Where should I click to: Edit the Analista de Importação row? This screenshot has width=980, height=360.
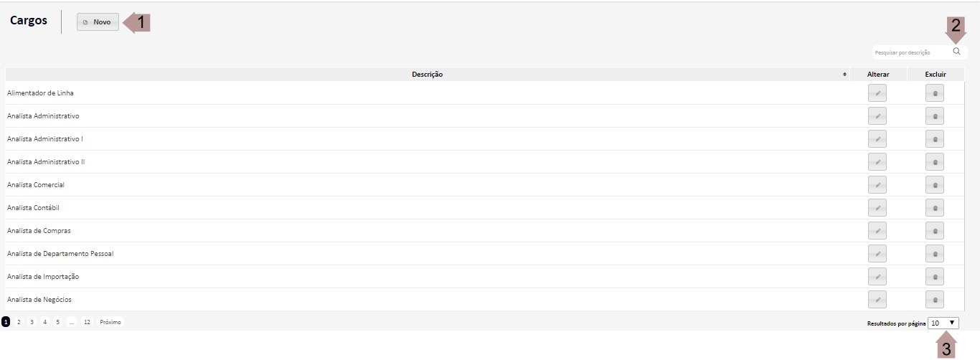877,277
